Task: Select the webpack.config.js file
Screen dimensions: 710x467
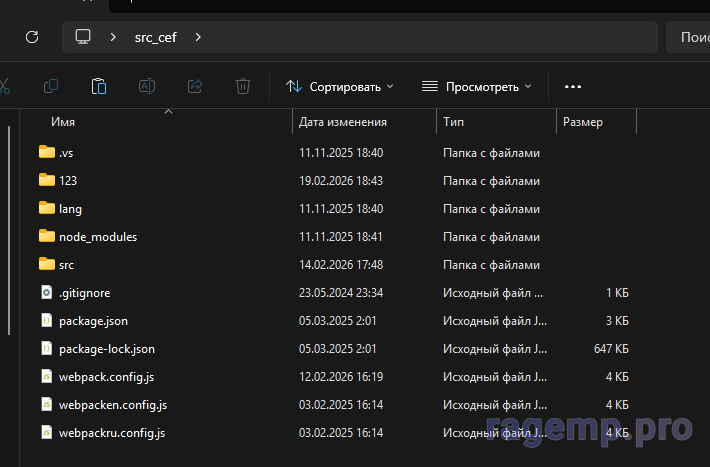Action: click(106, 377)
